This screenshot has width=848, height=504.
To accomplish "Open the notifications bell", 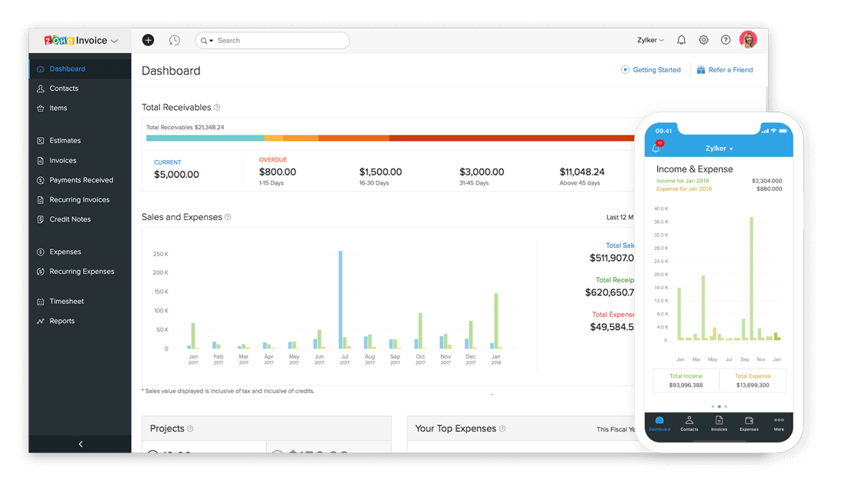I will (681, 39).
